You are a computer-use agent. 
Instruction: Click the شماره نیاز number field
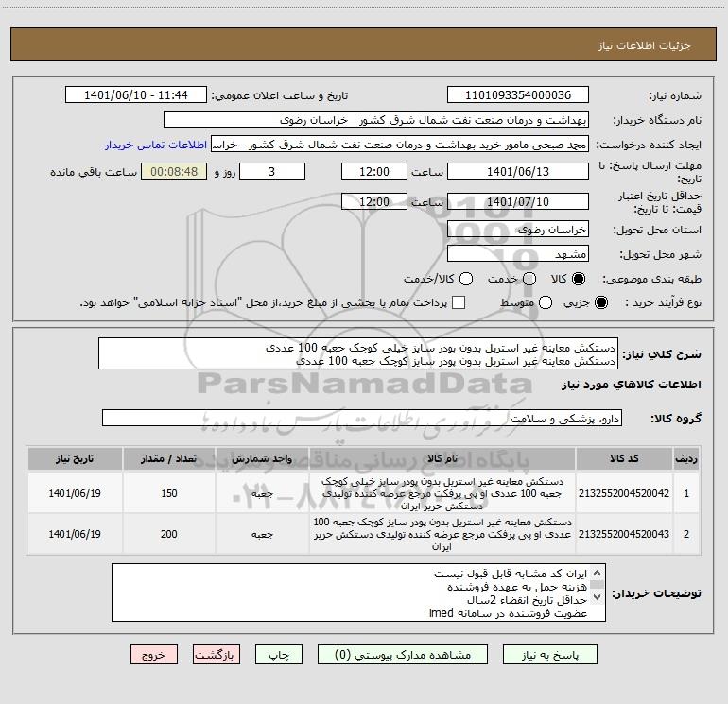[518, 94]
